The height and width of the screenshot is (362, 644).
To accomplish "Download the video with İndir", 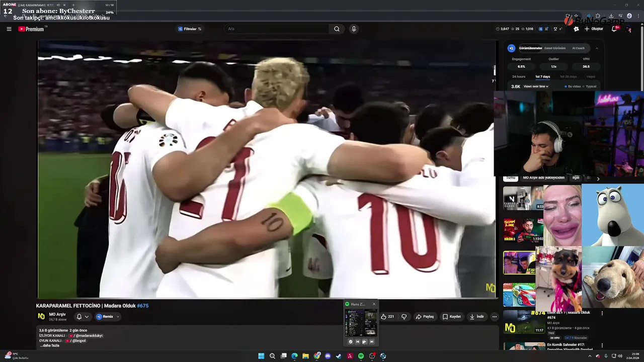I will (x=476, y=317).
